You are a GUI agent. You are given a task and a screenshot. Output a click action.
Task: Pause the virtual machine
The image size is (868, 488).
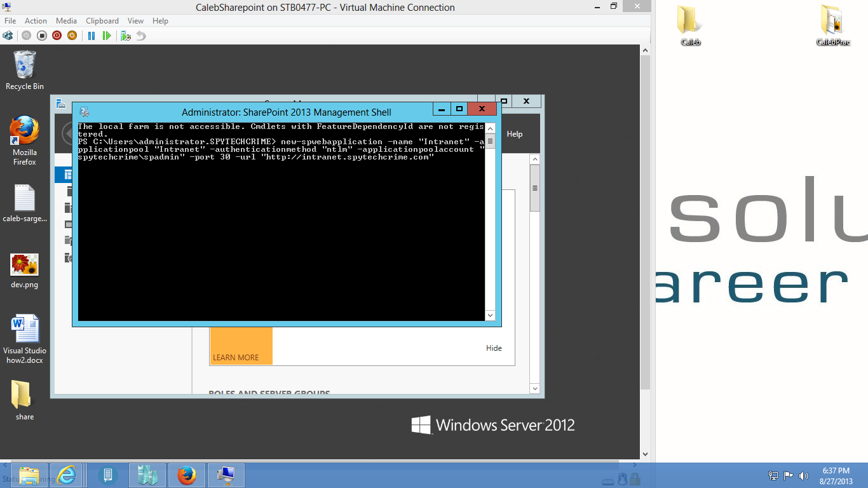tap(92, 36)
